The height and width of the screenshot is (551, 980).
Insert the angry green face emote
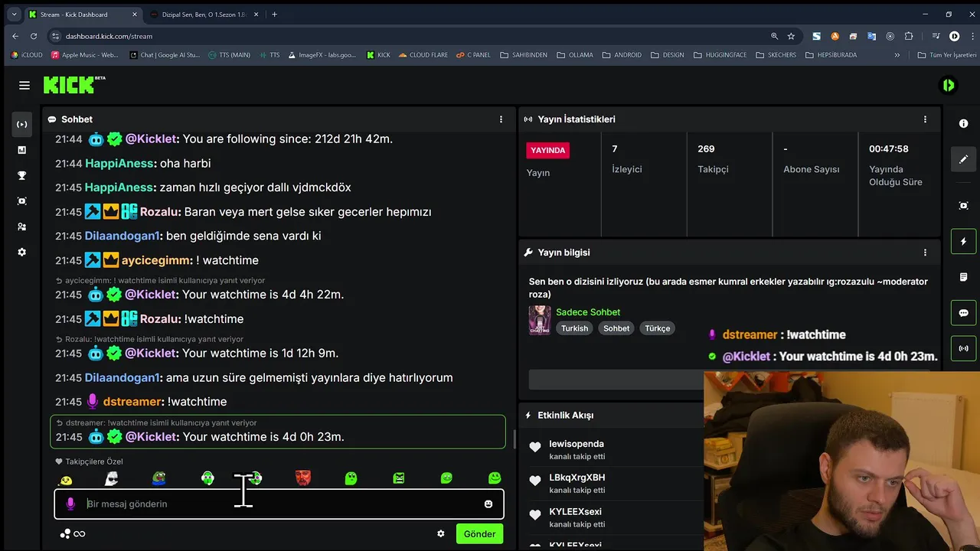click(399, 478)
